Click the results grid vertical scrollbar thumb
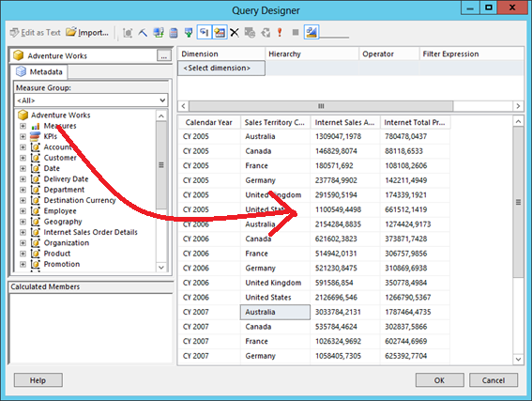The width and height of the screenshot is (532, 401). (518, 202)
